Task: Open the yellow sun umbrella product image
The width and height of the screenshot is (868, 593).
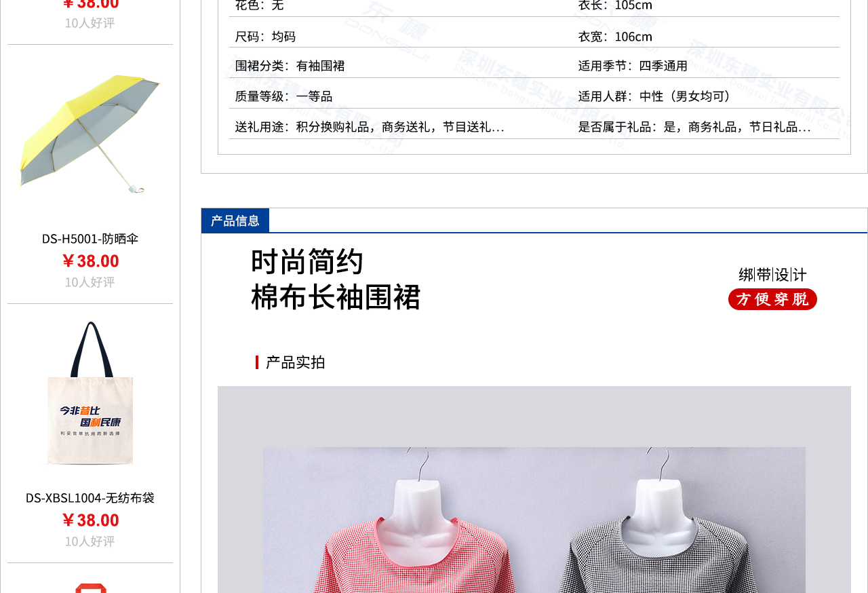Action: pos(90,135)
